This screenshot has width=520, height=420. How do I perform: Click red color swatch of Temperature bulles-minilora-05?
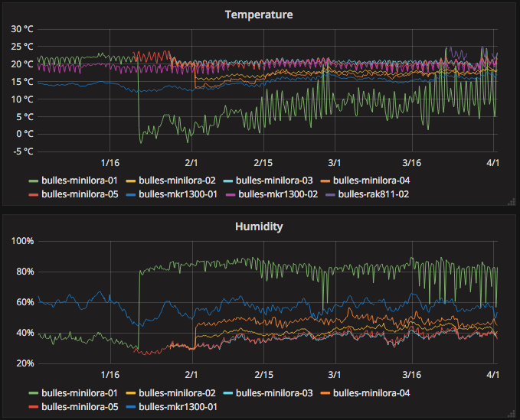coord(34,195)
